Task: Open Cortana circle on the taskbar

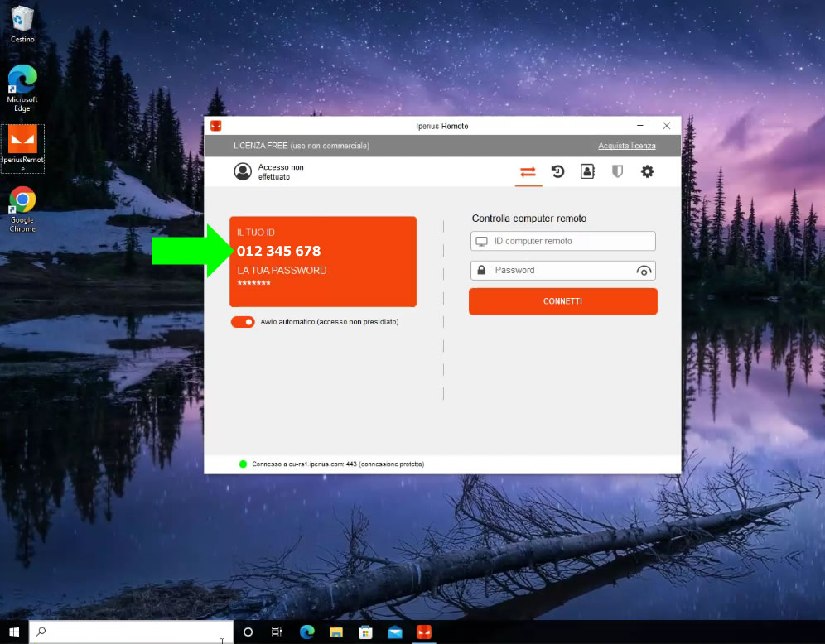Action: 248,632
